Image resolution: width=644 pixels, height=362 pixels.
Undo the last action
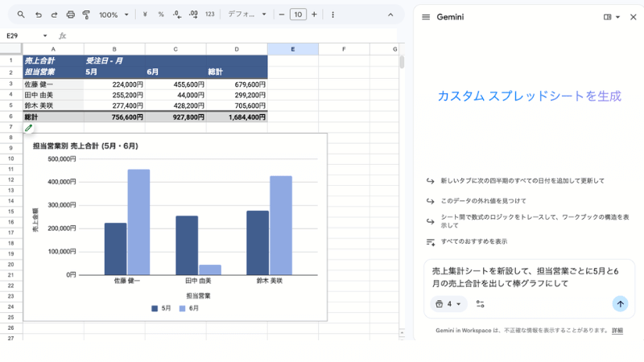(x=38, y=14)
